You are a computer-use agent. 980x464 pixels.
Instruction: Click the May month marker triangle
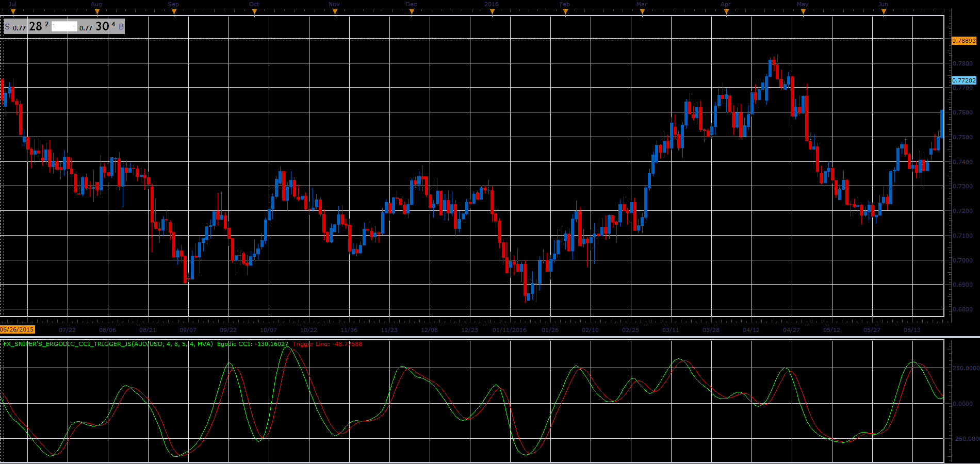click(803, 12)
